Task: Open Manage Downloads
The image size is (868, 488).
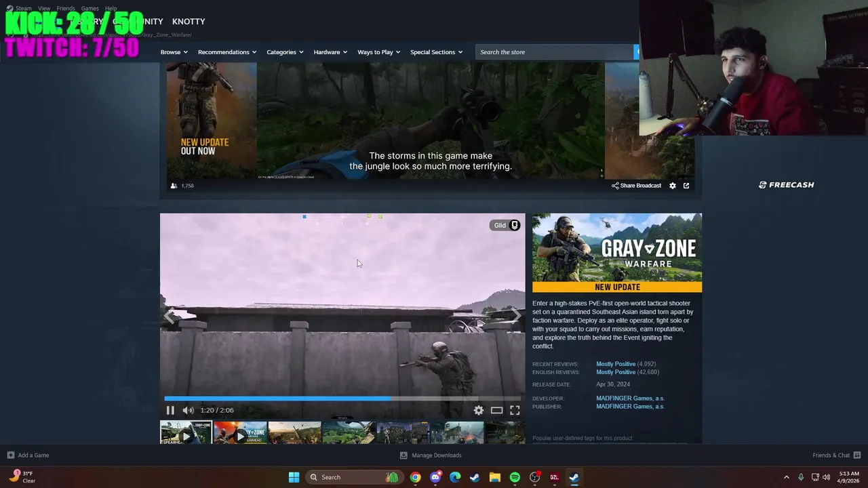Action: click(x=431, y=455)
